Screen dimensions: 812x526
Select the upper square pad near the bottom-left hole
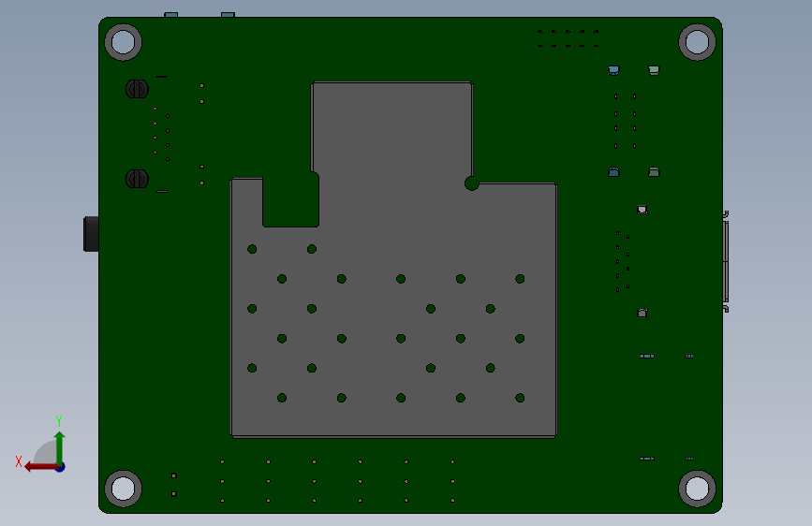pyautogui.click(x=174, y=475)
